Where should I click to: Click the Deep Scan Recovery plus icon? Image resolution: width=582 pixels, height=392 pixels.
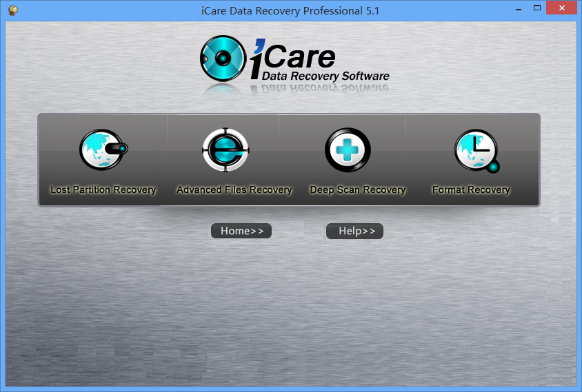tap(348, 149)
